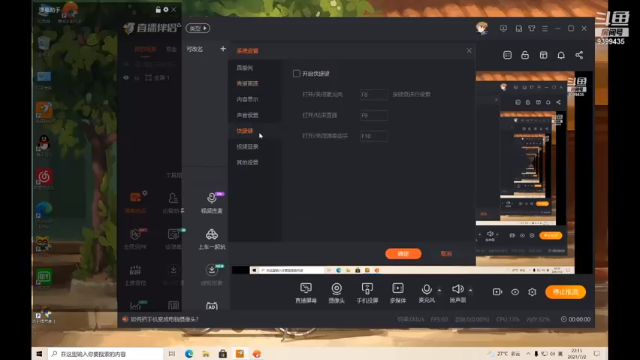Open the 如何把手机变成电脑摄像头 help link
Screen dimensions: 640x360
tap(164, 319)
